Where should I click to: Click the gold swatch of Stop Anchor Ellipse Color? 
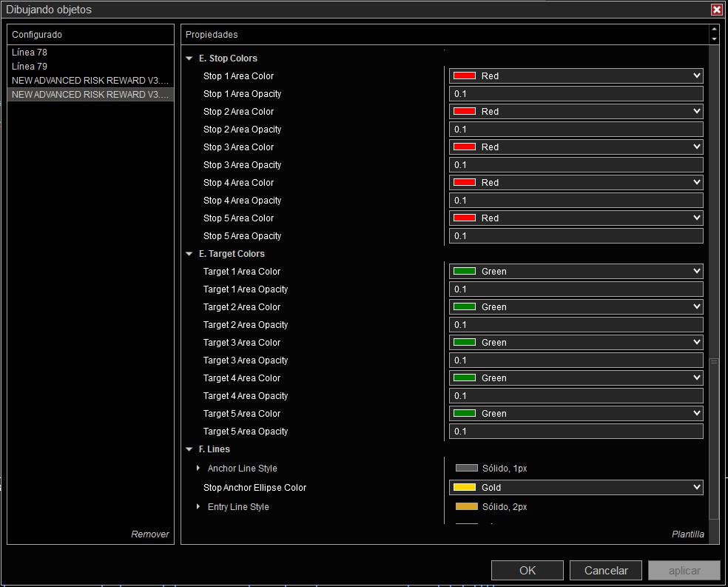pyautogui.click(x=465, y=488)
